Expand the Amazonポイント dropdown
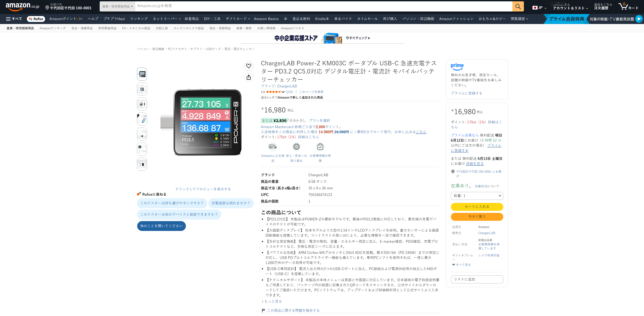The height and width of the screenshot is (316, 644). click(66, 19)
